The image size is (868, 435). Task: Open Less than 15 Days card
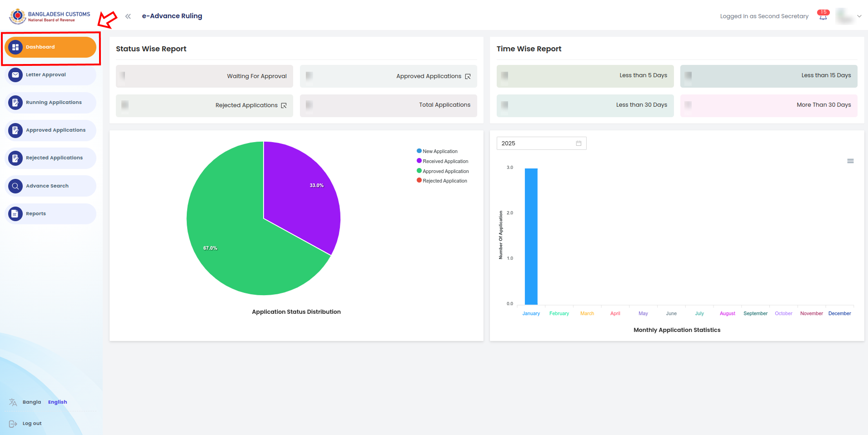point(769,76)
